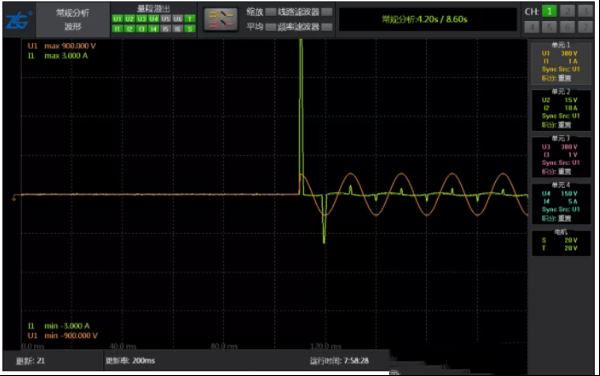Open the 单元 1 settings panel
The width and height of the screenshot is (600, 376).
(561, 62)
